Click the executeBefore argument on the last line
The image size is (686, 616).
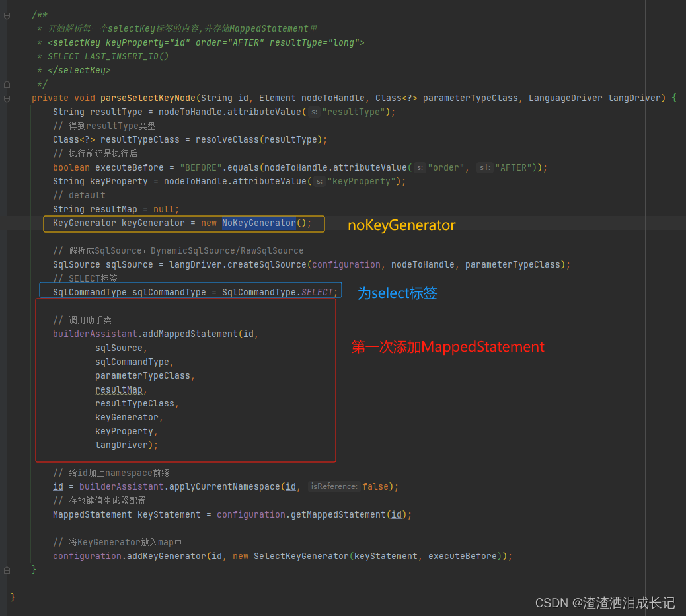[463, 556]
